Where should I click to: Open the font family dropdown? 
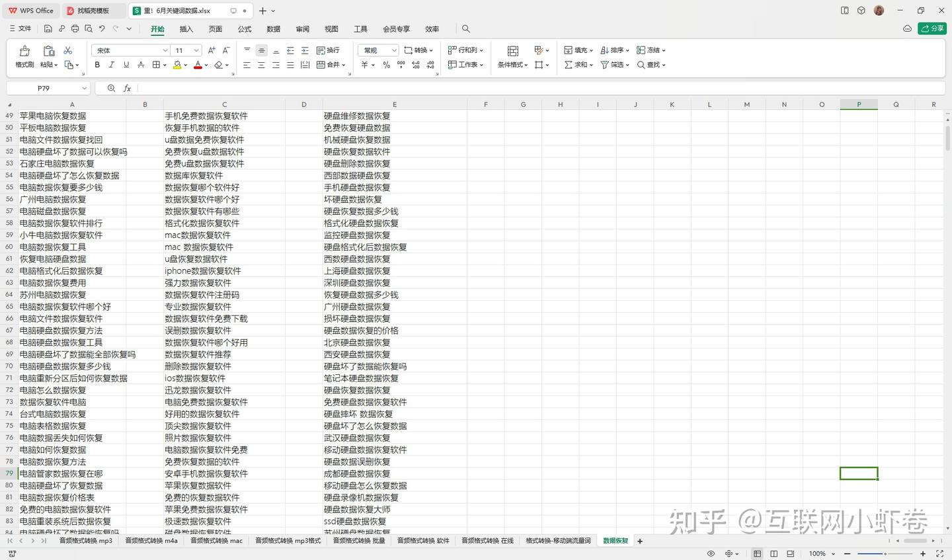(x=165, y=50)
